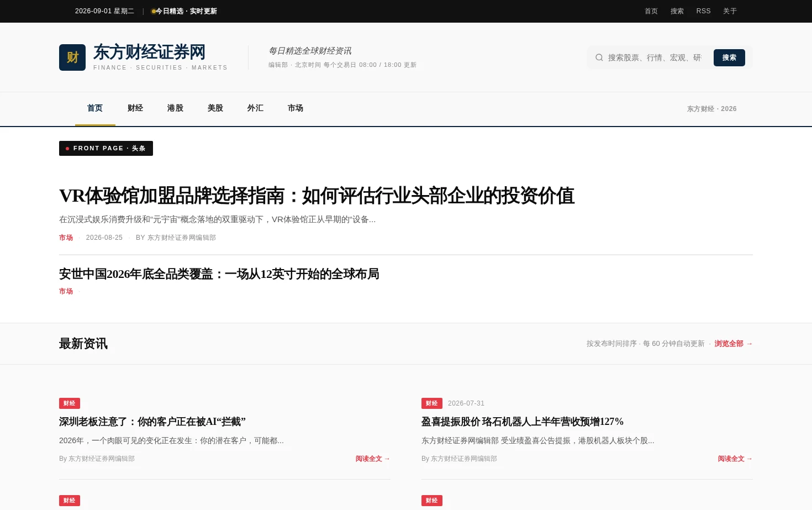Click the date 2026-08-25 under VR headline

(x=104, y=238)
